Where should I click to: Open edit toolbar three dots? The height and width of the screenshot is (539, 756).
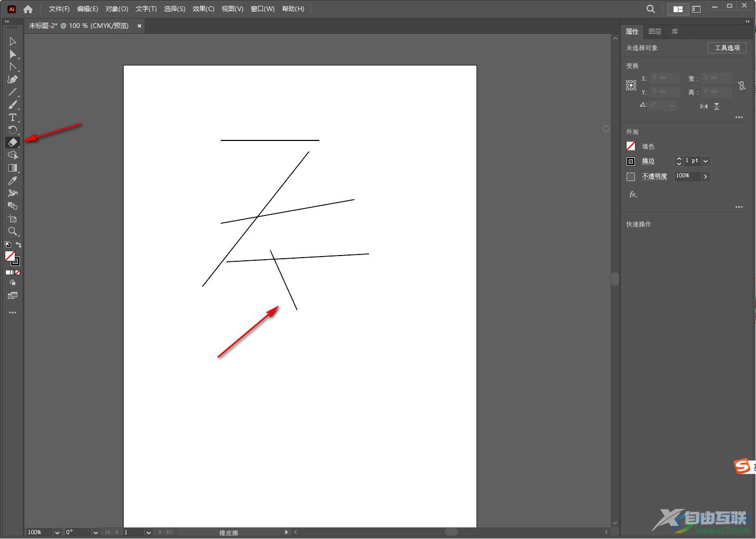pyautogui.click(x=13, y=313)
